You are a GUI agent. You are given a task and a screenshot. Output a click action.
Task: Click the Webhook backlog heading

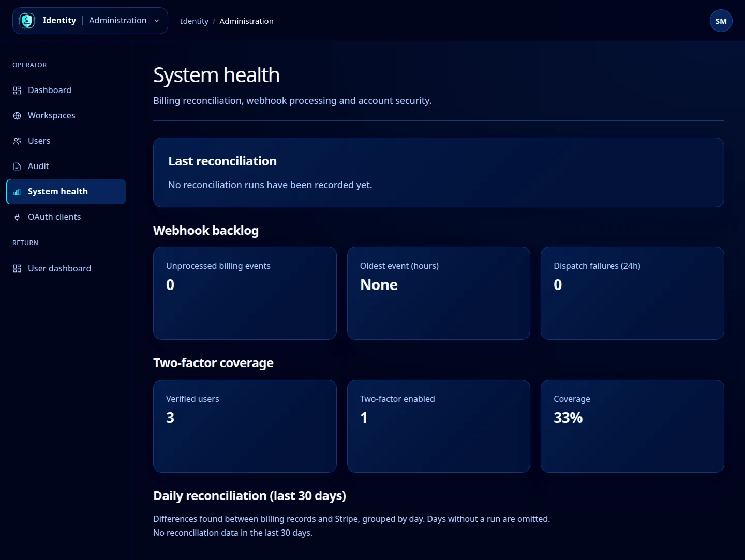(x=206, y=231)
